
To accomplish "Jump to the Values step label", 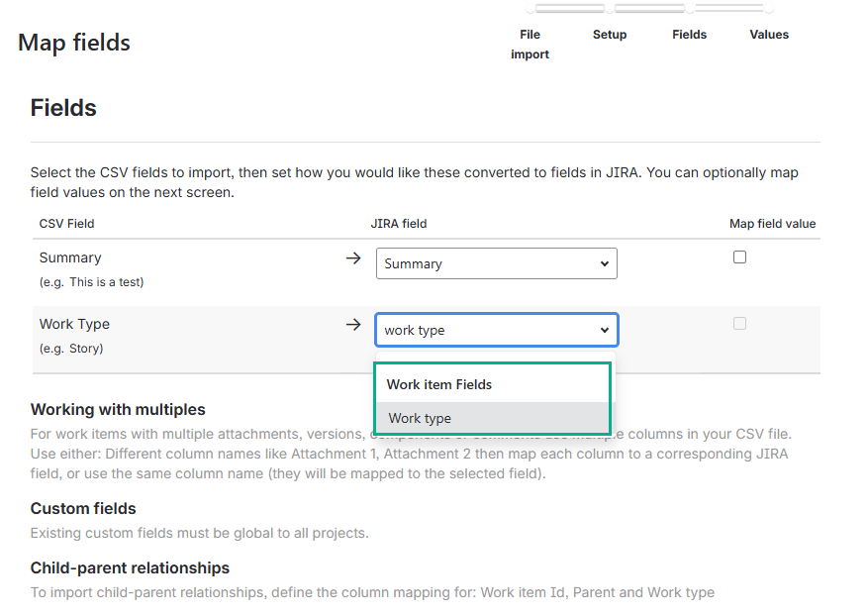I will tap(769, 35).
